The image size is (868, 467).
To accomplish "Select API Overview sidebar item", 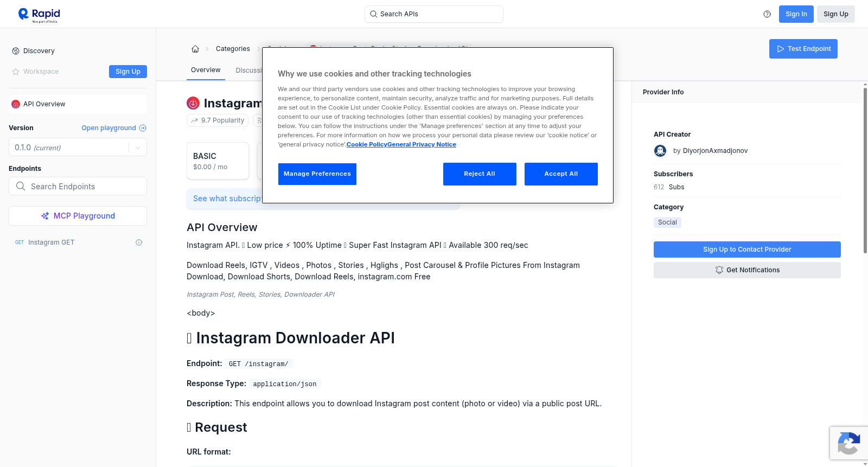I will pos(78,104).
